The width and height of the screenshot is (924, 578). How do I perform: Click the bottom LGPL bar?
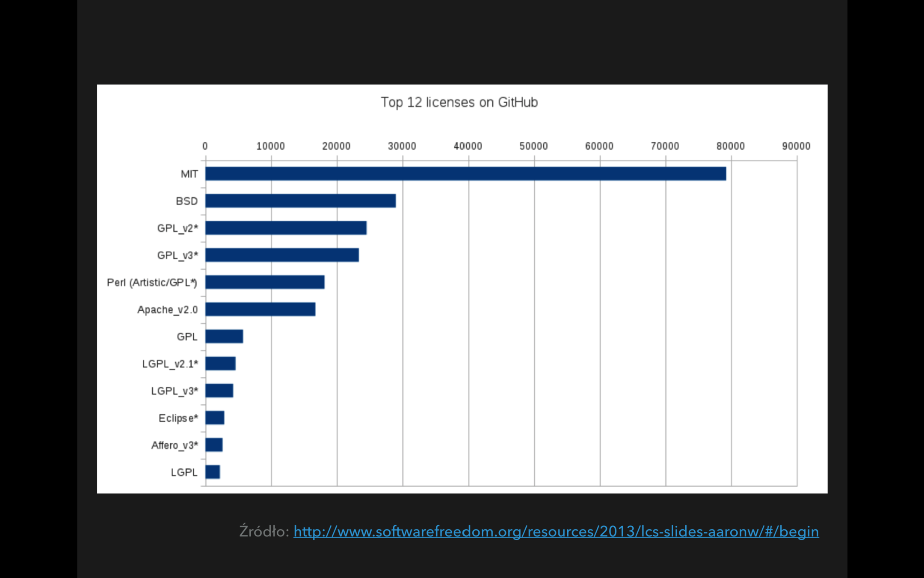pos(213,472)
